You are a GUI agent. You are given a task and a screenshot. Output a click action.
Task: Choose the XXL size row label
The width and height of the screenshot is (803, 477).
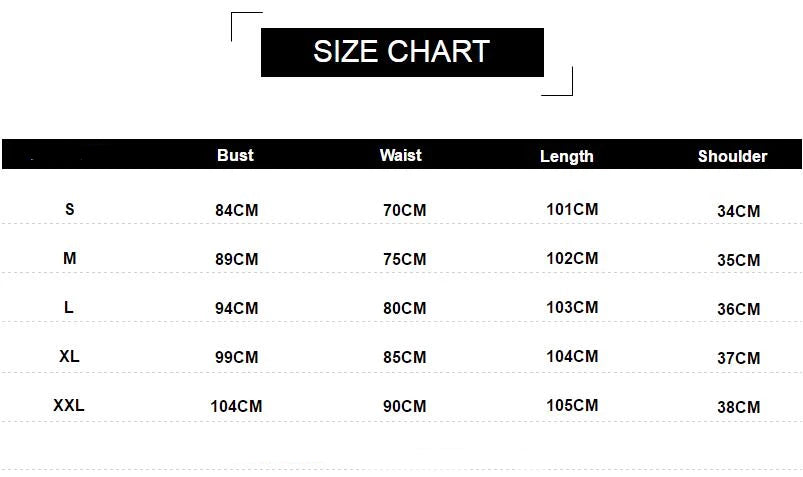69,405
